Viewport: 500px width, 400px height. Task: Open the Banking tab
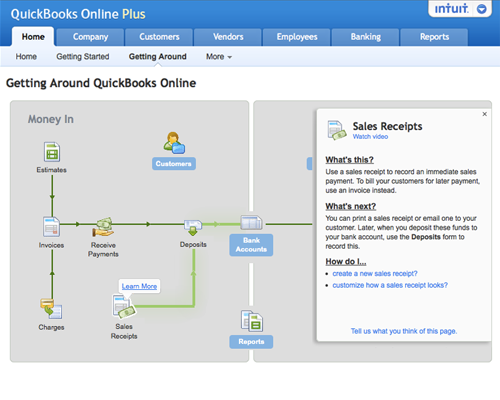(365, 37)
